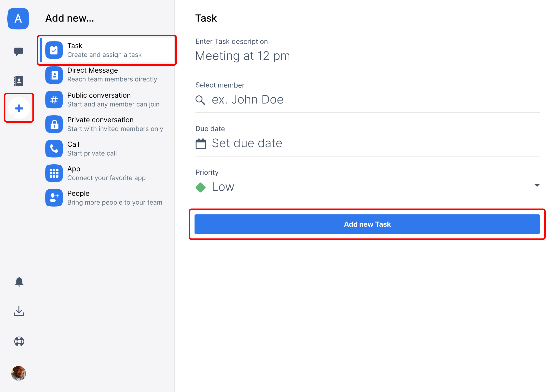560x392 pixels.
Task: Click the help/support icon in sidebar
Action: pyautogui.click(x=19, y=340)
